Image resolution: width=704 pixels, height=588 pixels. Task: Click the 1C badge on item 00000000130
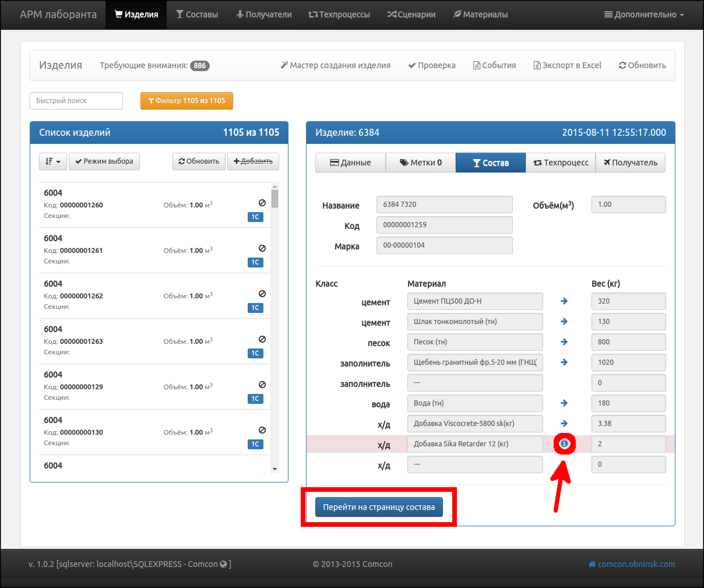pos(255,444)
